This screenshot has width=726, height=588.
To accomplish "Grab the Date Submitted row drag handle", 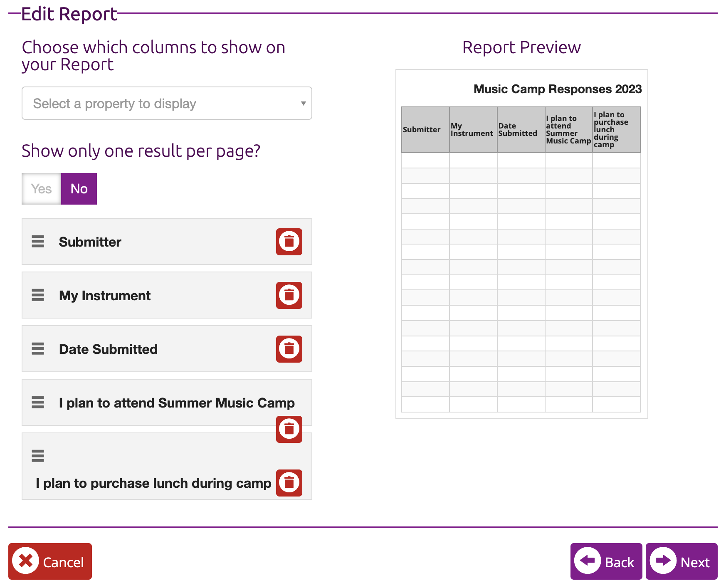I will click(x=38, y=349).
